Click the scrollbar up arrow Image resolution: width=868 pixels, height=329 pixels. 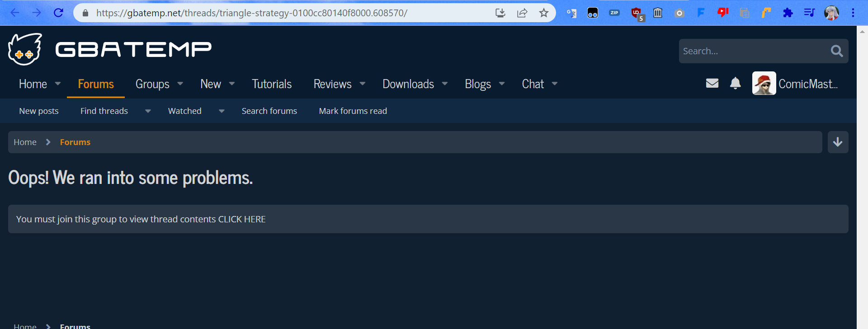click(x=862, y=32)
